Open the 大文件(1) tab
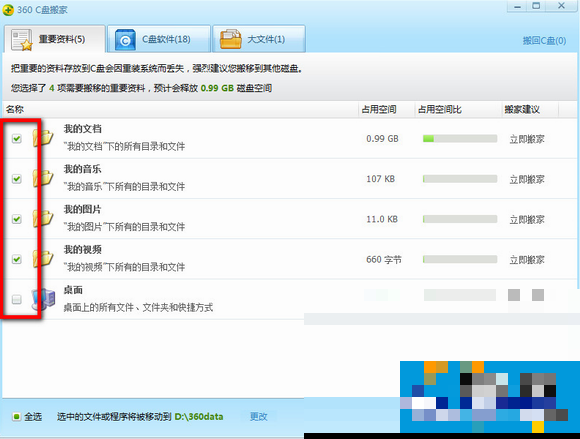Viewport: 580px width, 439px height. [x=259, y=39]
